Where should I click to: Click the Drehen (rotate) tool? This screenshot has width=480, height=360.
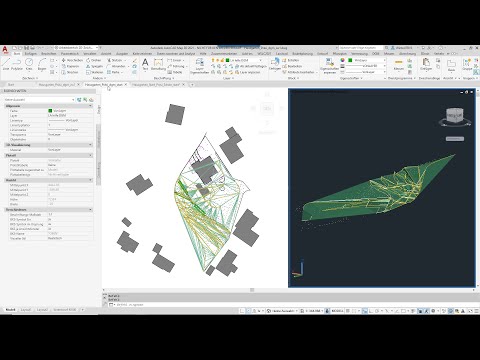[94, 60]
